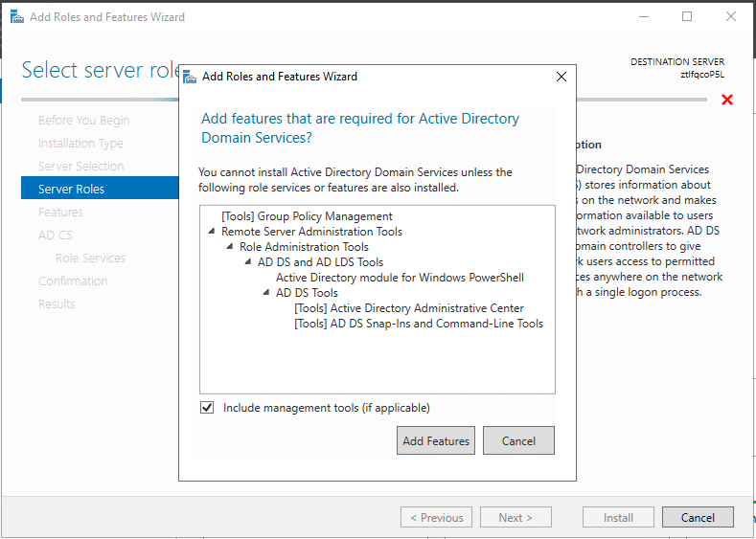The height and width of the screenshot is (539, 756).
Task: Click the red X error icon
Action: 727,100
